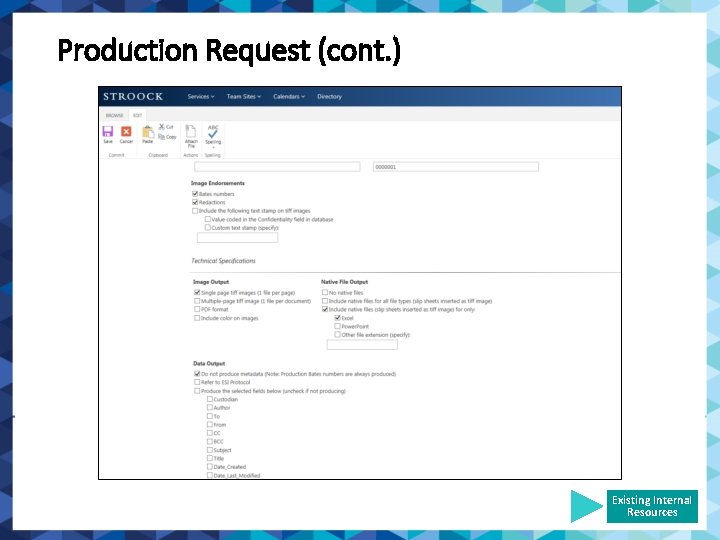The width and height of the screenshot is (720, 540).
Task: Open the Directory link
Action: coord(329,96)
